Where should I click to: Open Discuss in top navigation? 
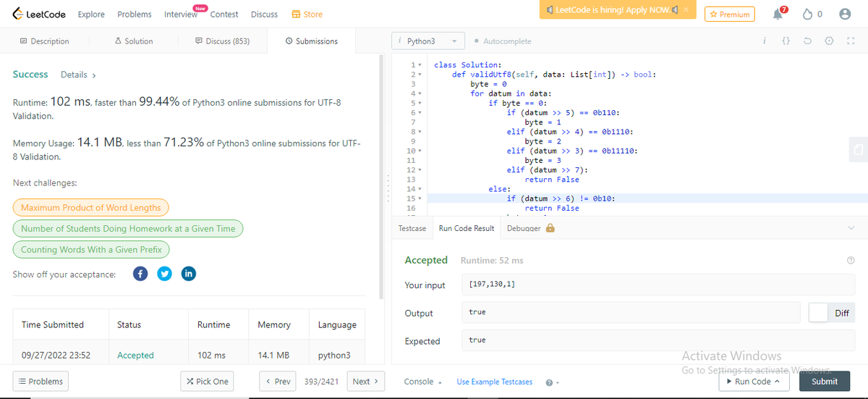[x=264, y=14]
